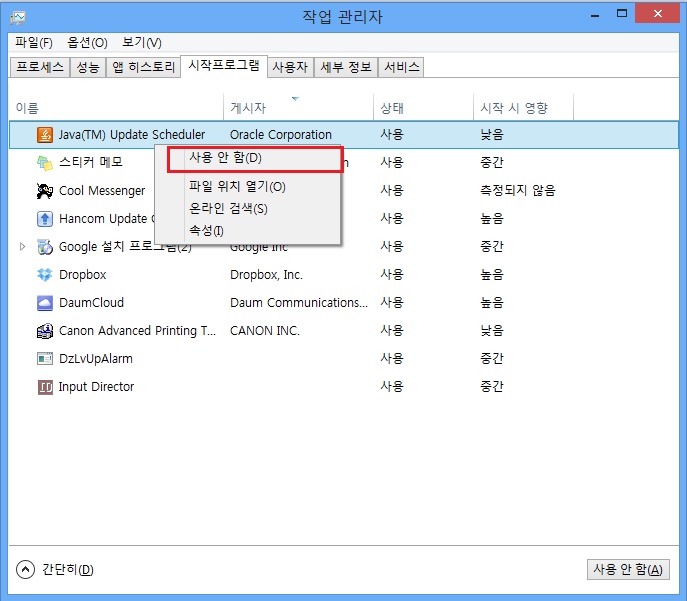
Task: Click the Java Update Scheduler icon
Action: coord(45,135)
